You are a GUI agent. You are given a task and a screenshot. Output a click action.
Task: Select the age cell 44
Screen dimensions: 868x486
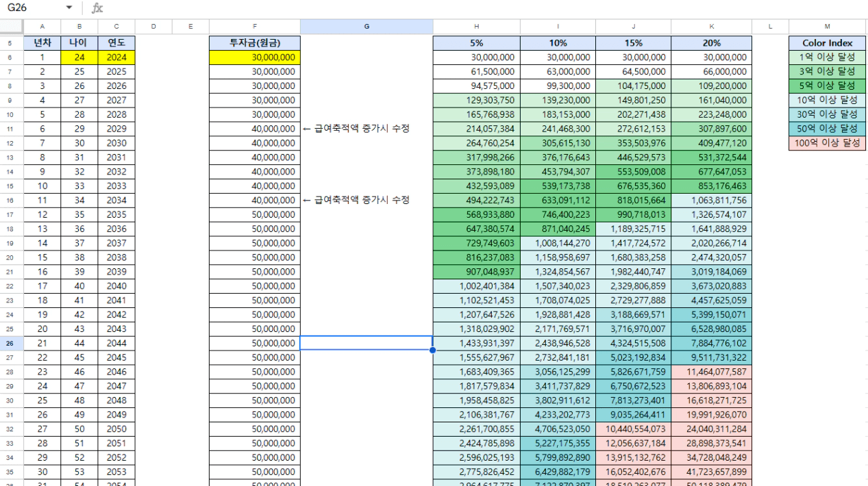coord(79,343)
